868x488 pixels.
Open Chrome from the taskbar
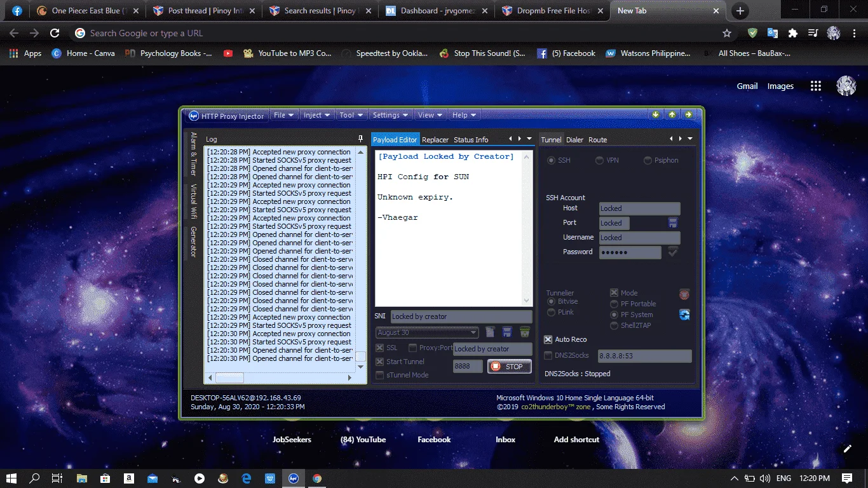click(317, 478)
